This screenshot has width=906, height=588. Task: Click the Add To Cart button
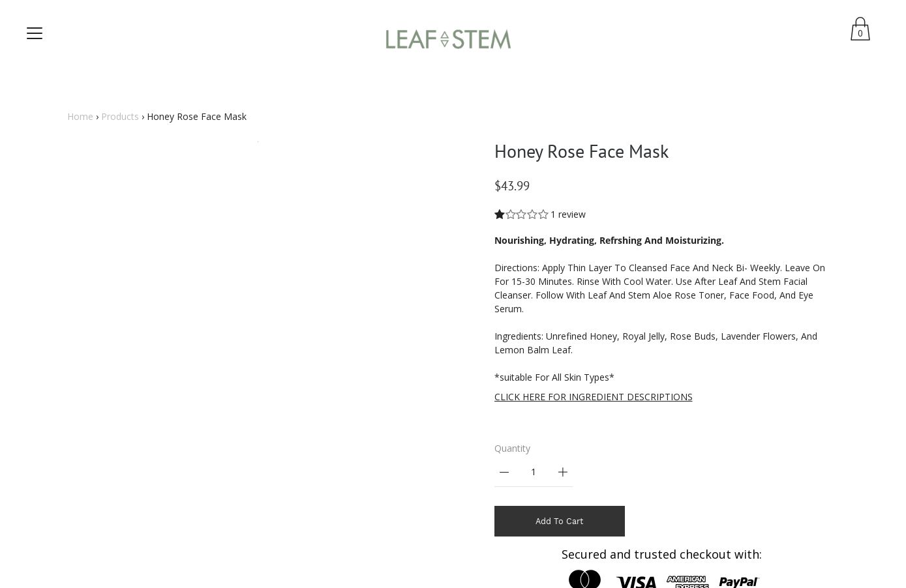pos(560,521)
